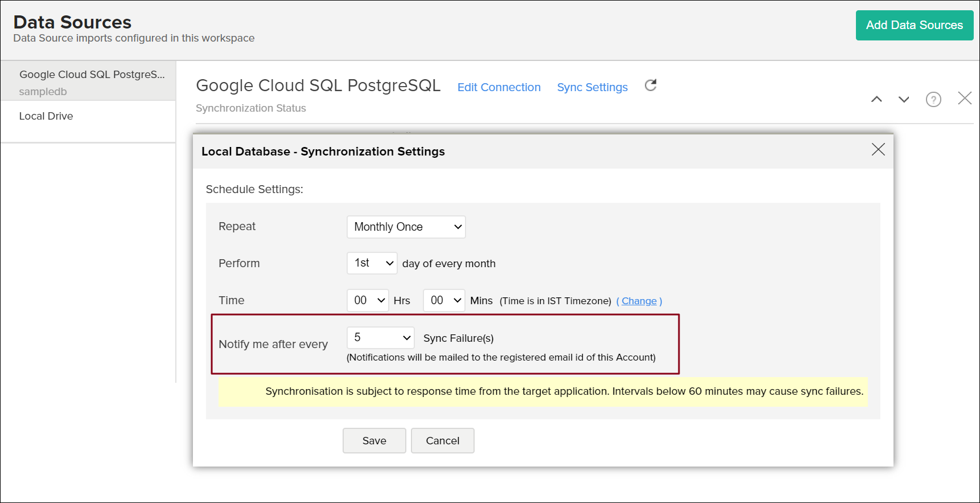Cancel the synchronization settings dialog
Screen dimensions: 980x503
(x=442, y=440)
